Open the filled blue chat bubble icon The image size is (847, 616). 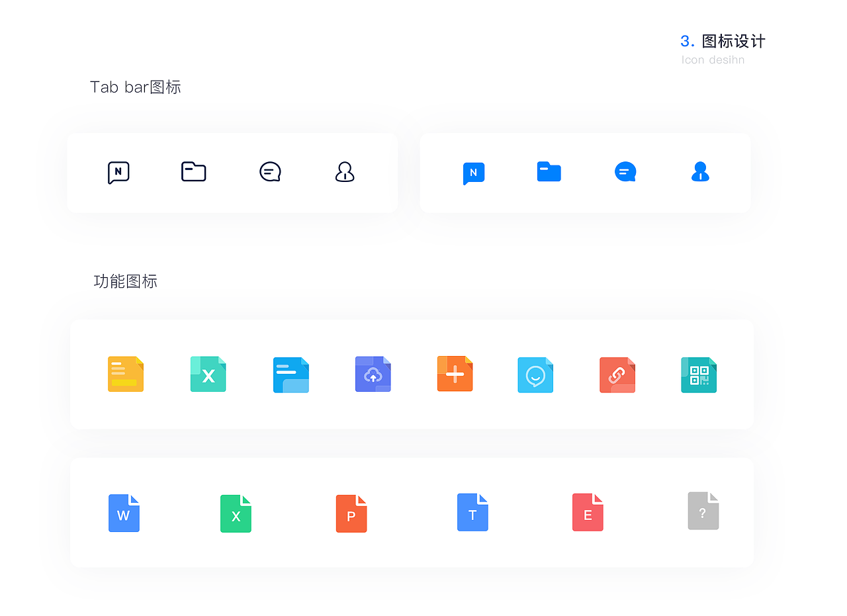tap(625, 172)
